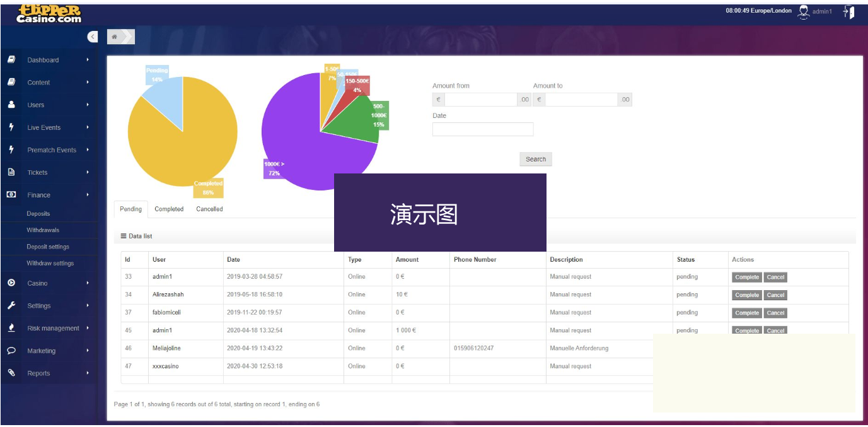The height and width of the screenshot is (427, 868).
Task: Cancel the request with Id 33
Action: [x=775, y=278]
